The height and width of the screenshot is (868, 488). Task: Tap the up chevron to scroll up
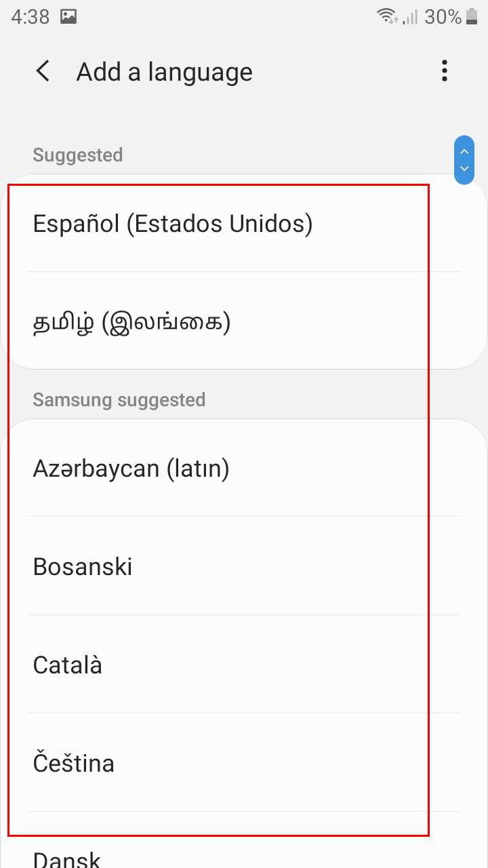click(464, 150)
